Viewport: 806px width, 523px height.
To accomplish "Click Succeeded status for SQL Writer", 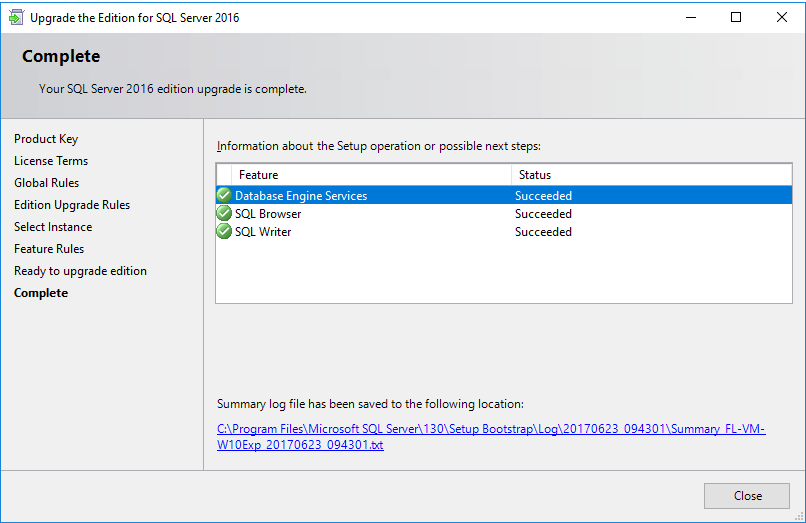I will 543,232.
